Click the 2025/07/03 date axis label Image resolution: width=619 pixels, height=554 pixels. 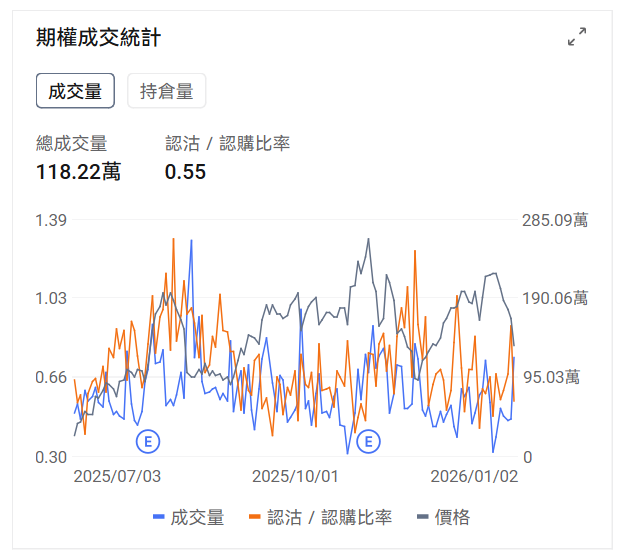[117, 477]
